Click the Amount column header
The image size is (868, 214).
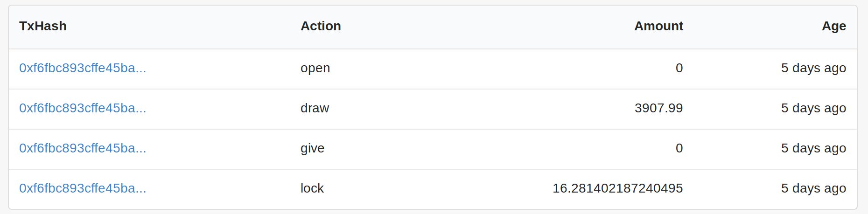coord(658,26)
